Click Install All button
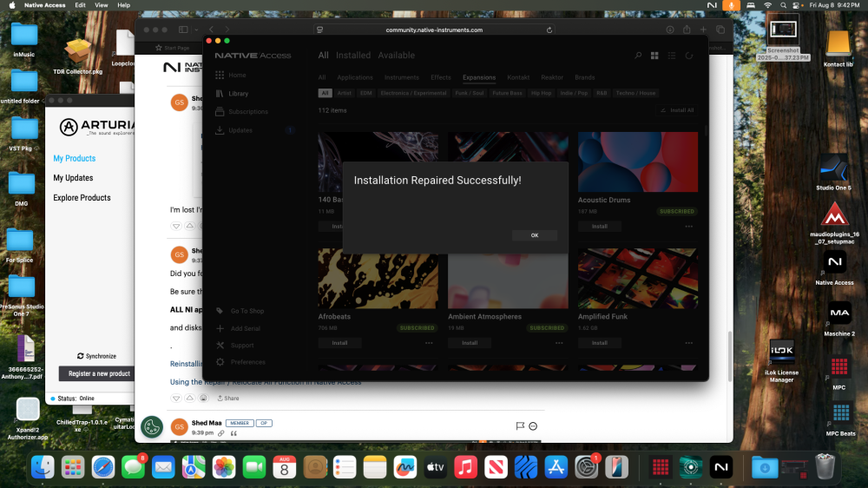 click(x=677, y=110)
